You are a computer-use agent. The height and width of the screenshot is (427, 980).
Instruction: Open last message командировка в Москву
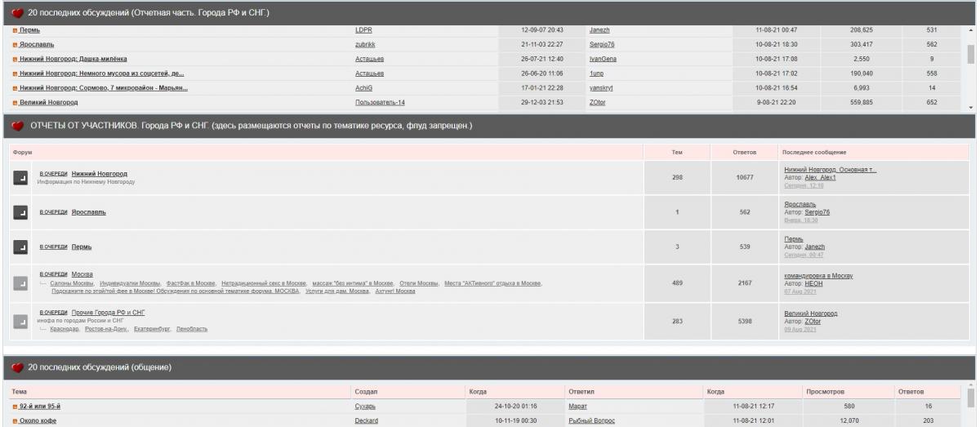point(817,276)
